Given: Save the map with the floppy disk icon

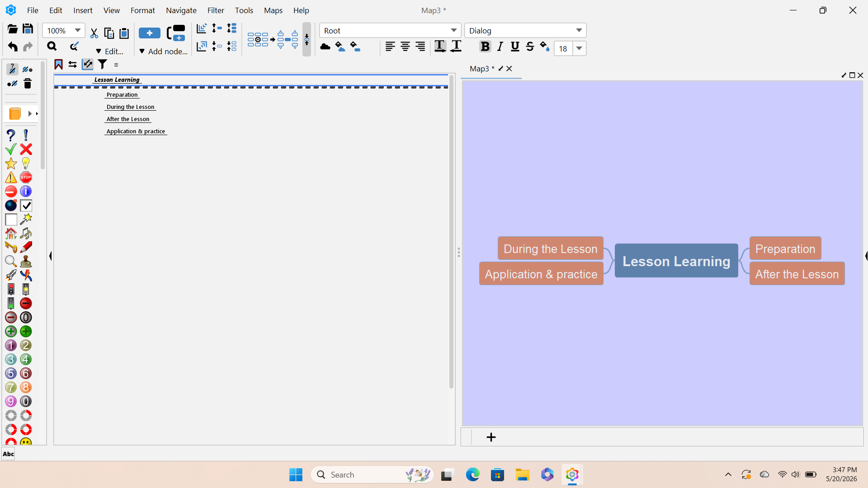Looking at the screenshot, I should pos(28,29).
